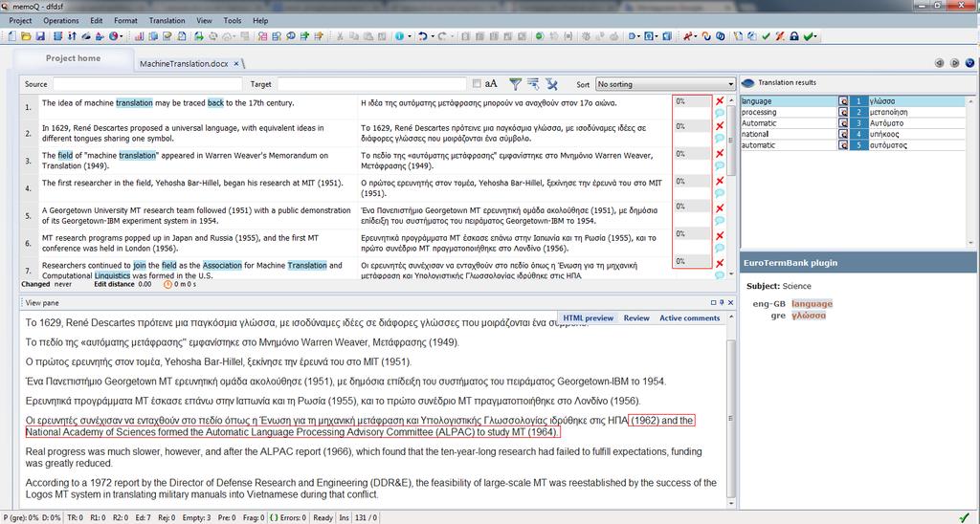Click the blue info circle toolbar icon
Viewport: 980px width, 524px height.
click(399, 36)
